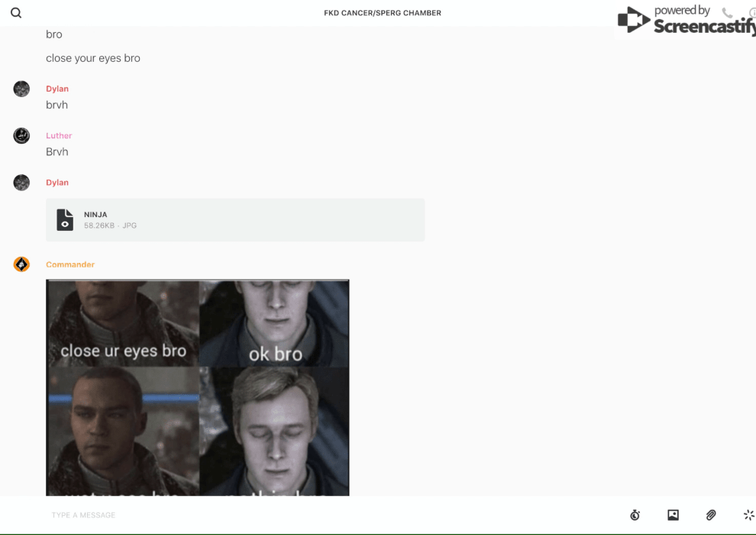
Task: Click Commander's orange avatar icon
Action: coord(21,264)
